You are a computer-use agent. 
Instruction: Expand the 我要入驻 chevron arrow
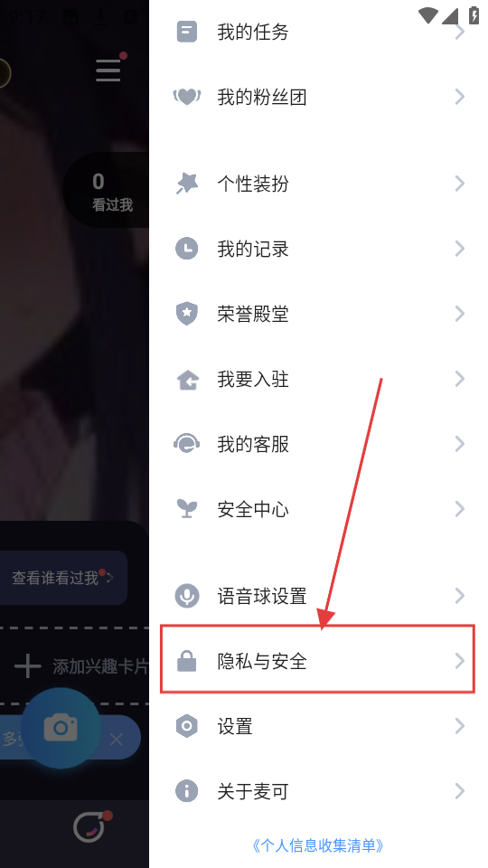click(459, 379)
